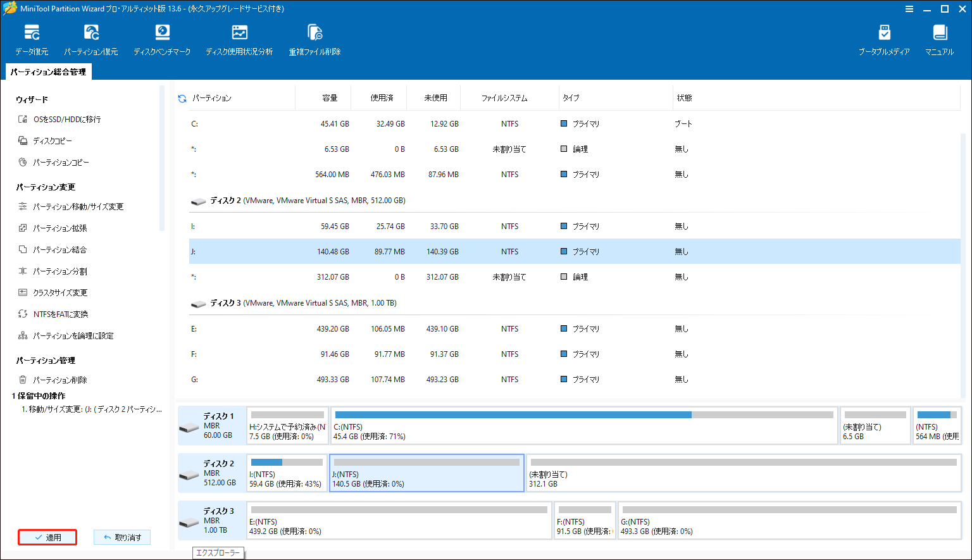Choose パーティション削除
972x560 pixels.
pos(53,380)
